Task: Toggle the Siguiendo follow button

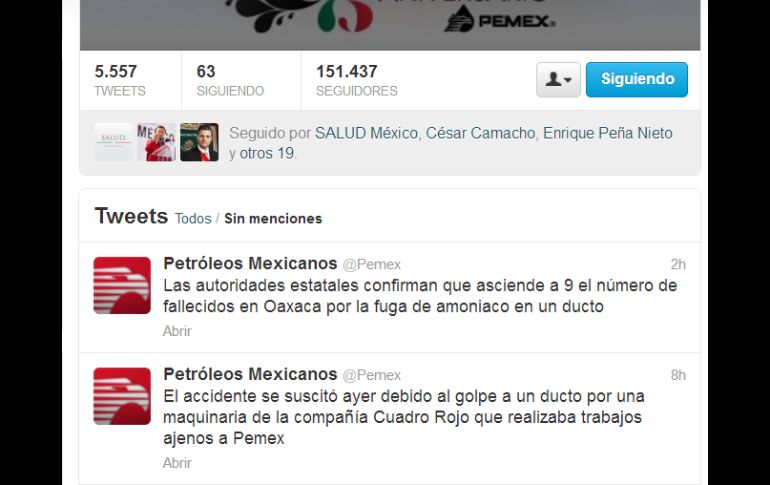Action: [x=637, y=80]
